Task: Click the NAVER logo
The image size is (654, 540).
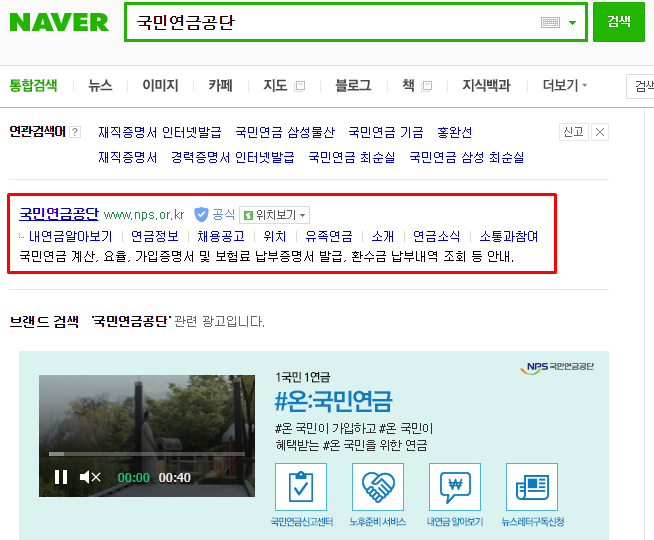Action: point(59,22)
